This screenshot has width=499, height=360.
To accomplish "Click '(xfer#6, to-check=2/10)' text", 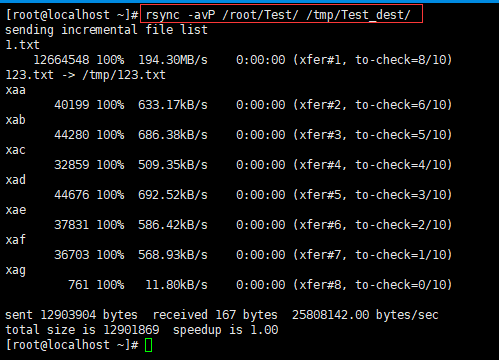I will pyautogui.click(x=373, y=225).
